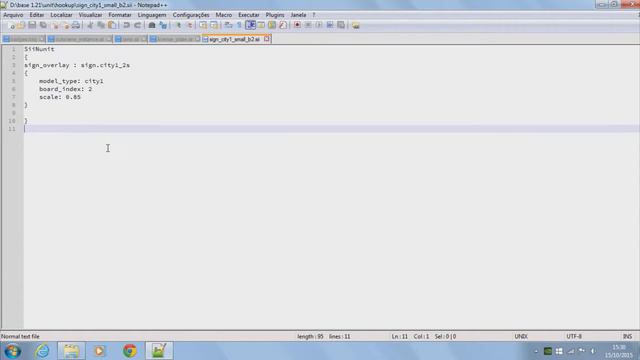This screenshot has width=640, height=360.
Task: Toggle the INS insert mode indicator
Action: [627, 336]
